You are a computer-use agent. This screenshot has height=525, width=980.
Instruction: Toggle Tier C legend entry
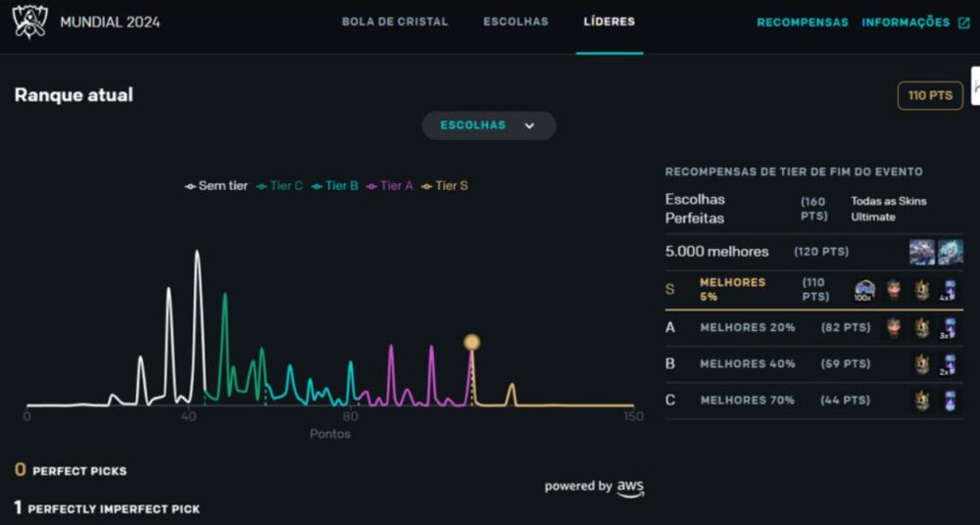coord(280,186)
